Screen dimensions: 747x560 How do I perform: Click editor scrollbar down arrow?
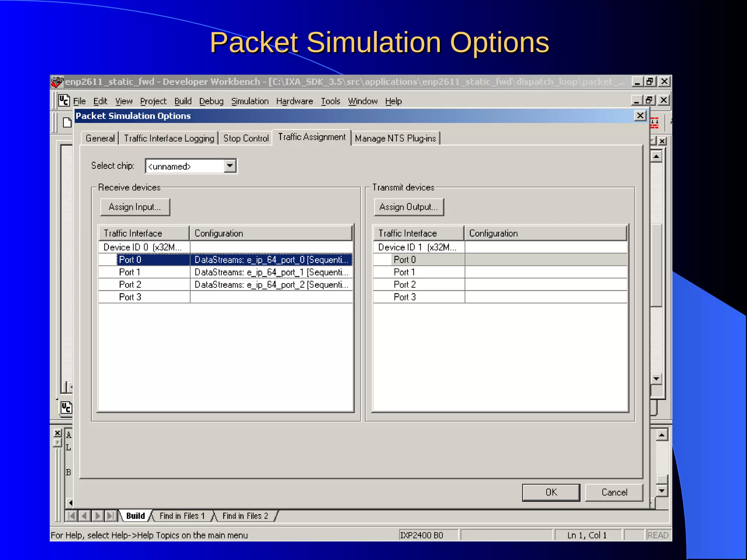pos(656,379)
